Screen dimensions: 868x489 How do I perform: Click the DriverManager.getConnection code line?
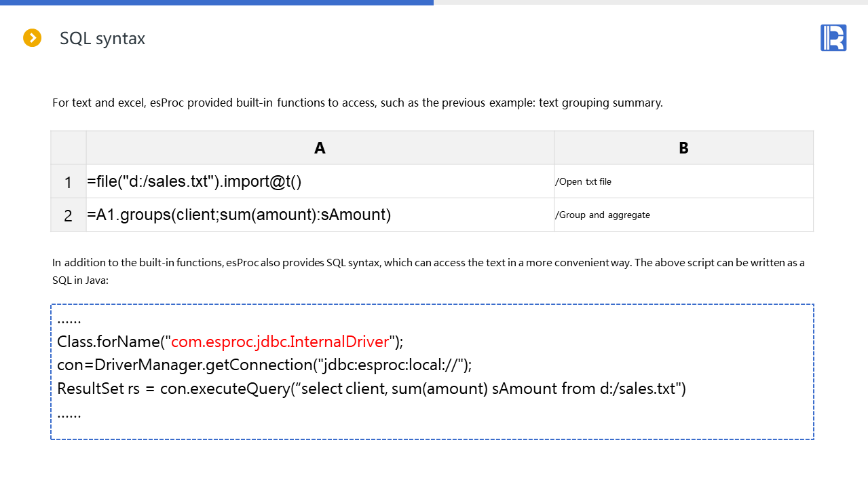[x=264, y=365]
